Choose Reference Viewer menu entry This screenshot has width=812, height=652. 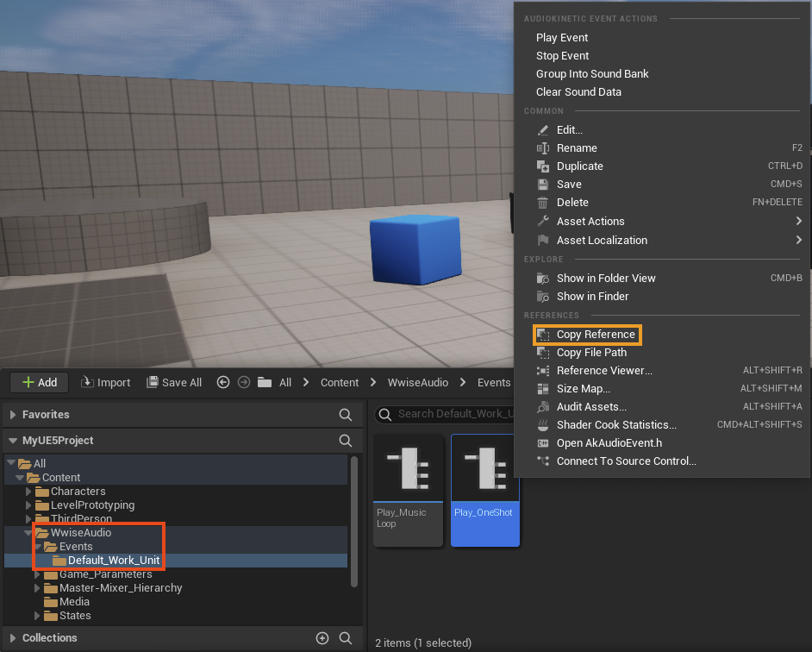604,371
